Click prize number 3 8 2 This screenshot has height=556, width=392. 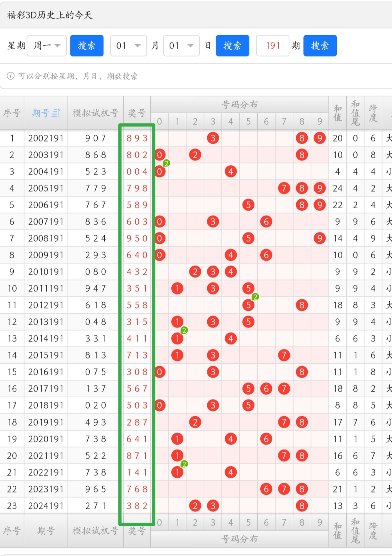click(137, 506)
